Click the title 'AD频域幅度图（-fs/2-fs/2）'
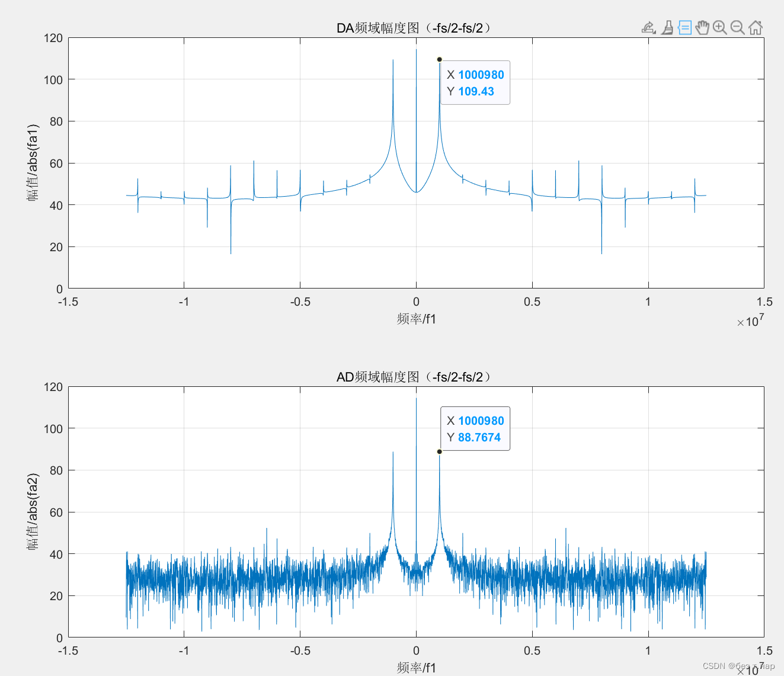Viewport: 784px width, 676px height. (414, 377)
